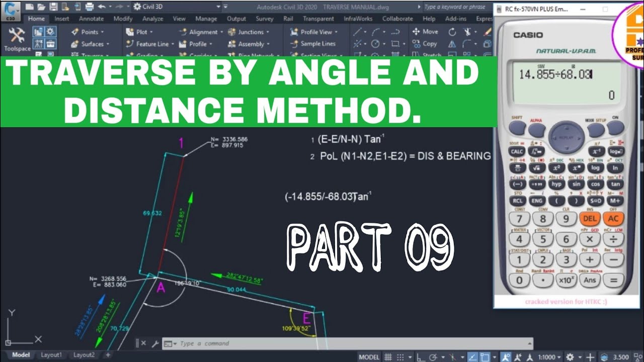Click the New drawing icon in quick access toolbar

pos(30,7)
